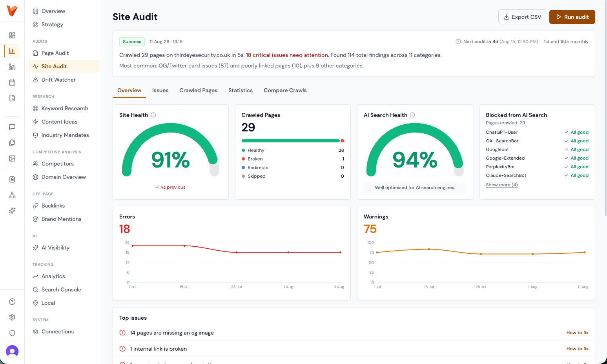The width and height of the screenshot is (607, 364).
Task: Select Site Audit in sidebar
Action: [x=64, y=66]
